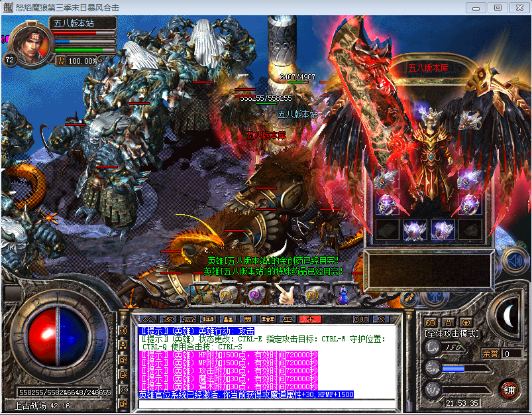Click the level 72 badge on the portrait
The width and height of the screenshot is (532, 415).
click(10, 60)
